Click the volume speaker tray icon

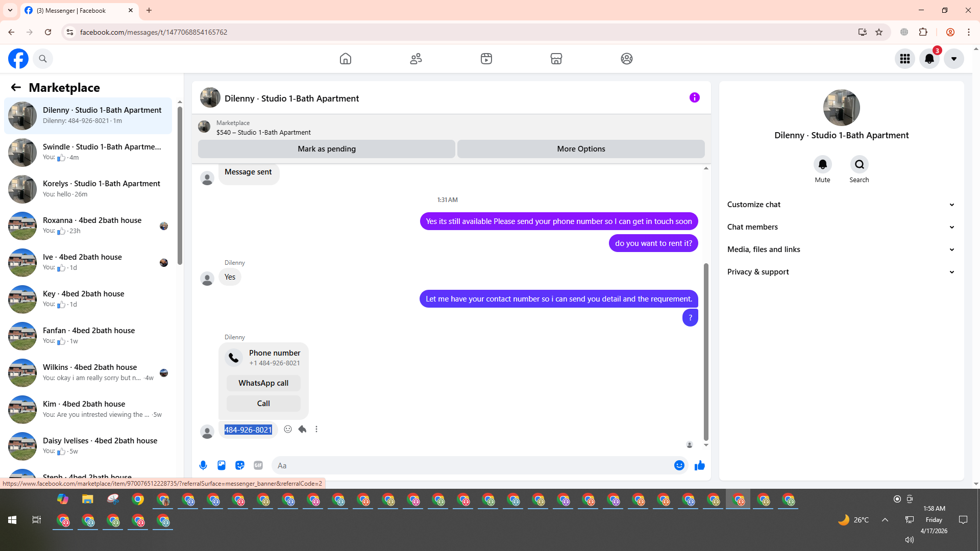pyautogui.click(x=910, y=540)
